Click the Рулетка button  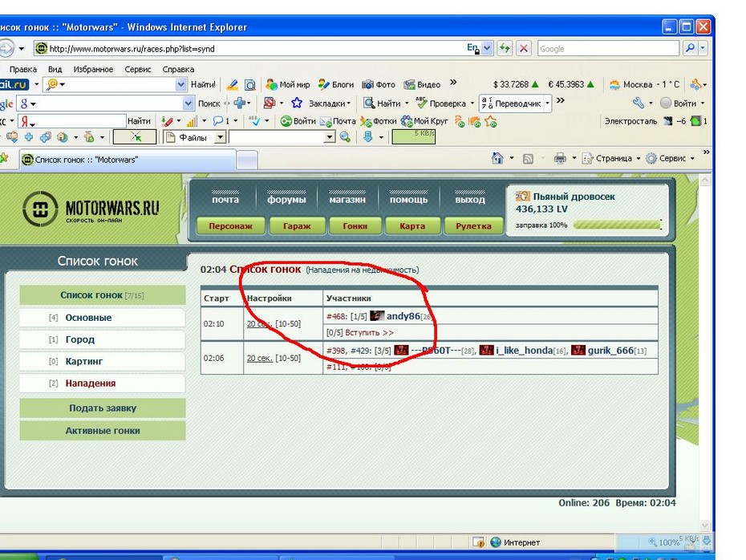click(473, 226)
